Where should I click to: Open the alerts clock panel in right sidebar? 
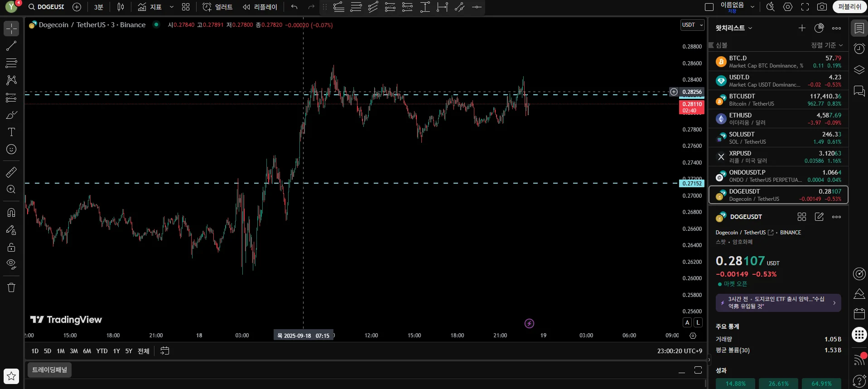coord(859,49)
